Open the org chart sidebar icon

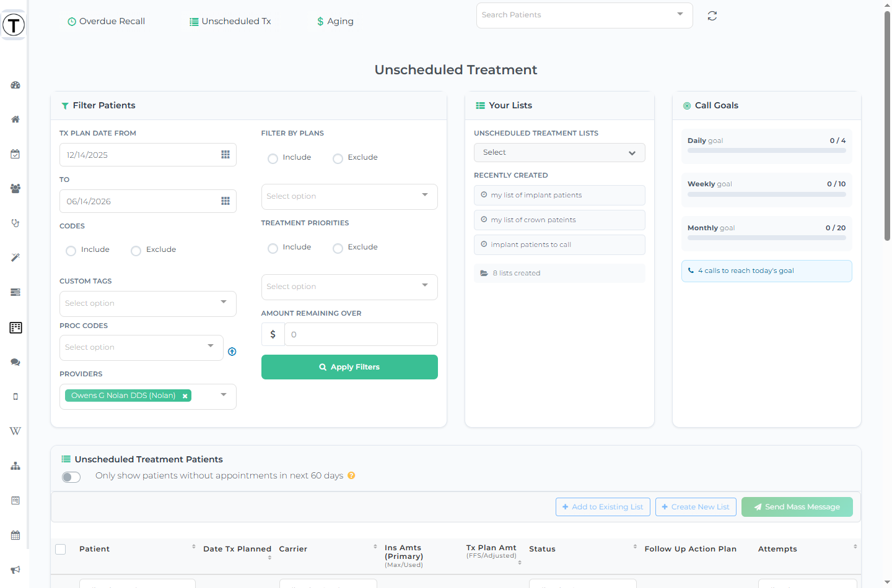15,466
